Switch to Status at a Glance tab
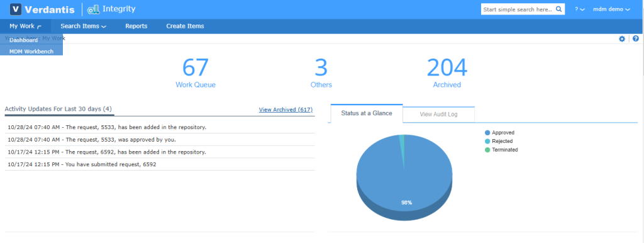The width and height of the screenshot is (644, 243). pyautogui.click(x=367, y=113)
